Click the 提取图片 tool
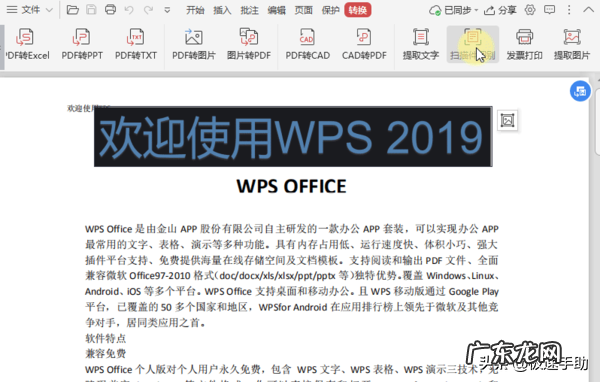The width and height of the screenshot is (600, 382). coord(572,44)
